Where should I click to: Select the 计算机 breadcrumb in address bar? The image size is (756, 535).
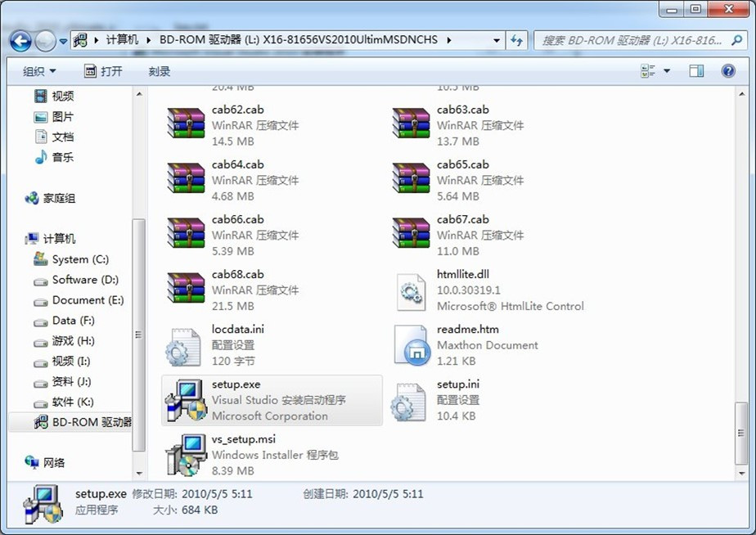pos(122,40)
